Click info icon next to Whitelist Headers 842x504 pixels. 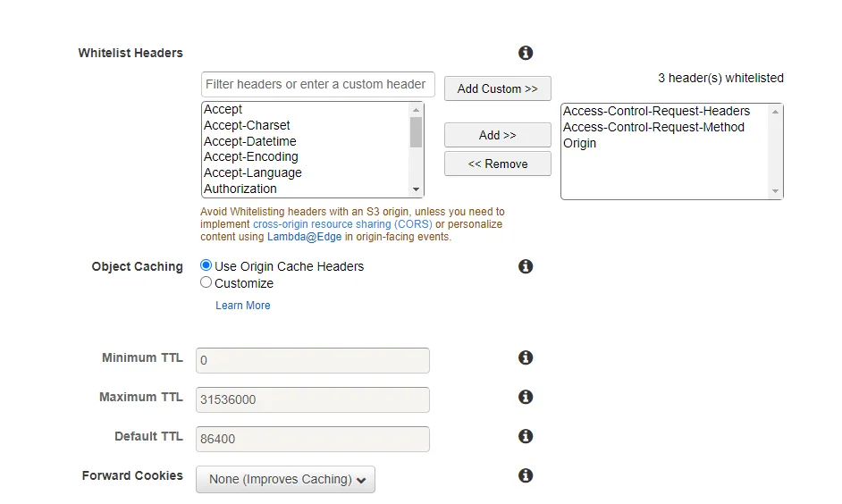tap(526, 53)
